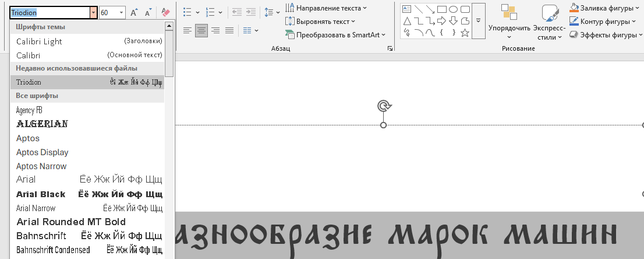644x259 pixels.
Task: Click the decrease font size icon
Action: click(148, 12)
